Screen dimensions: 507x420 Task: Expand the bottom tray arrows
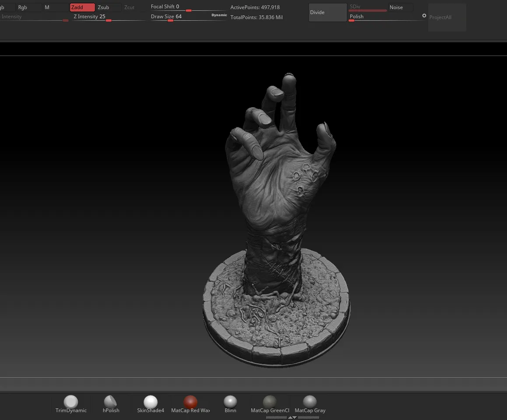[x=292, y=417]
